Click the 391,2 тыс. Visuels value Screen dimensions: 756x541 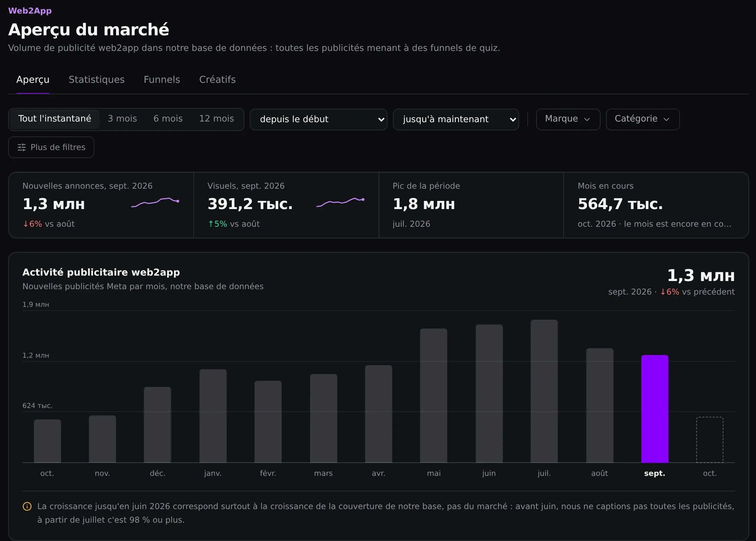[x=250, y=204]
